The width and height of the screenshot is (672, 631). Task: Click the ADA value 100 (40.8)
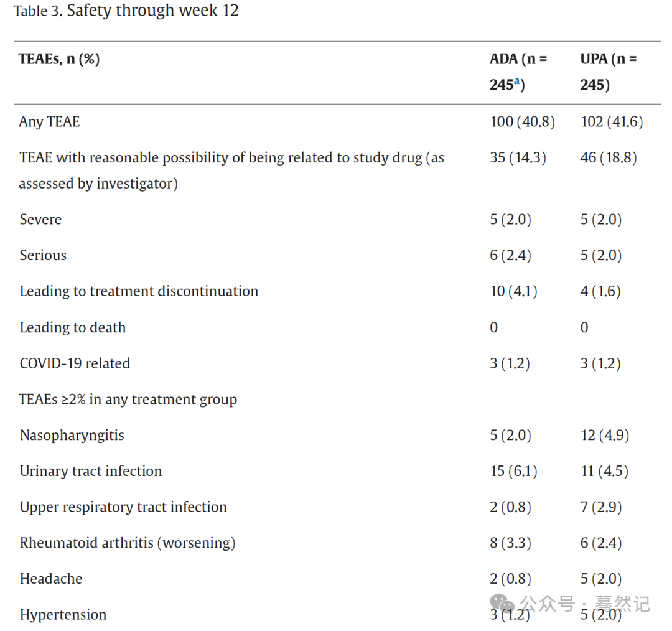pyautogui.click(x=523, y=122)
